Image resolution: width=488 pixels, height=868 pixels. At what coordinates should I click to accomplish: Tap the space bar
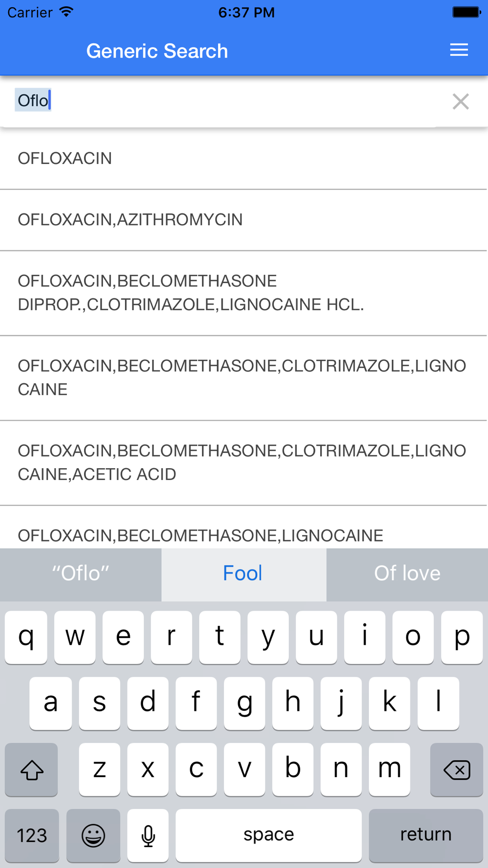pyautogui.click(x=268, y=835)
